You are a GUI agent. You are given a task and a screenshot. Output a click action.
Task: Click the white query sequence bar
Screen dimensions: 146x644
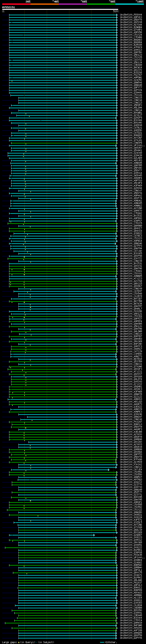pyautogui.click(x=60, y=10)
